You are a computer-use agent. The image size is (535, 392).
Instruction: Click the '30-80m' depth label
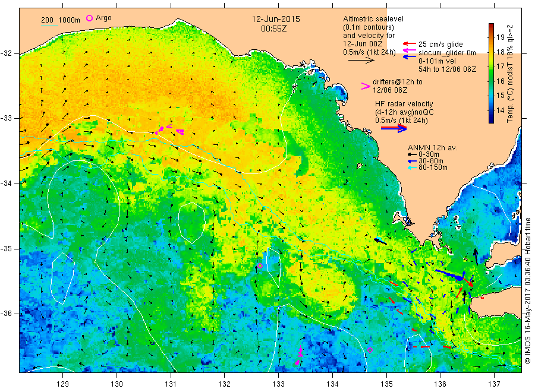click(x=430, y=161)
